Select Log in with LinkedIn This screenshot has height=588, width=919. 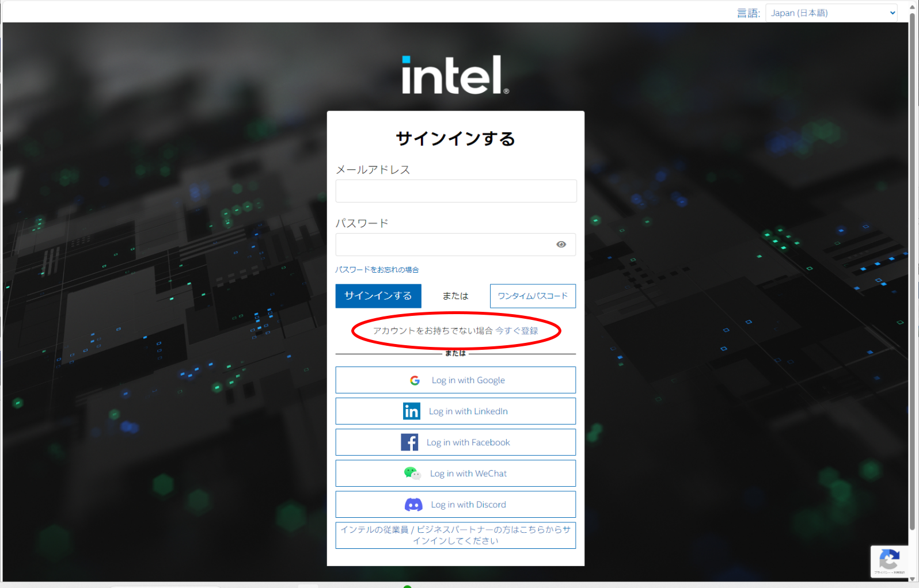coord(455,411)
